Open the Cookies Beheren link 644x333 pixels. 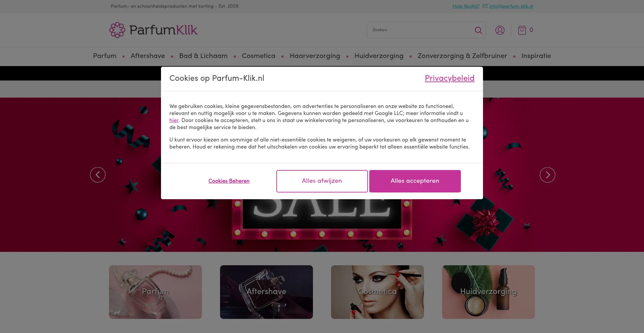(229, 181)
